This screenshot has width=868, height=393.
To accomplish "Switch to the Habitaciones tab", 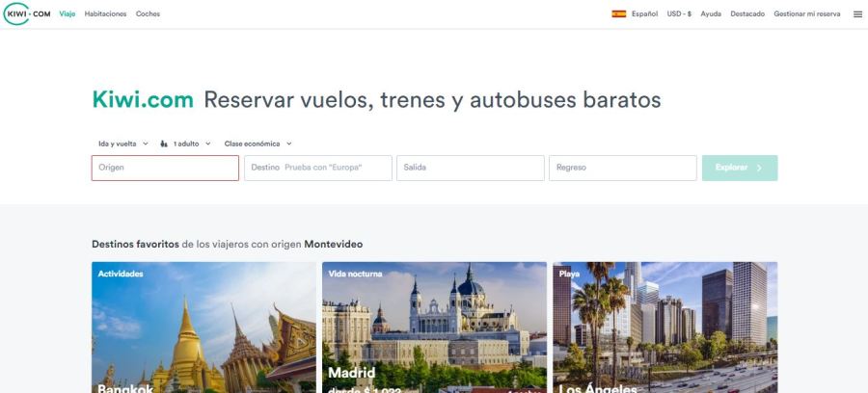I will pos(105,14).
